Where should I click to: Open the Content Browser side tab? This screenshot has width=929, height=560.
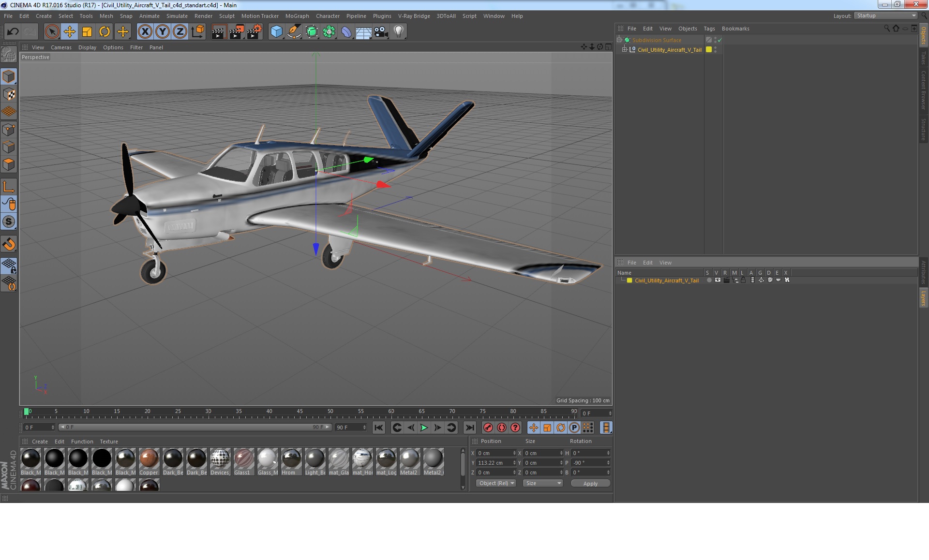923,90
